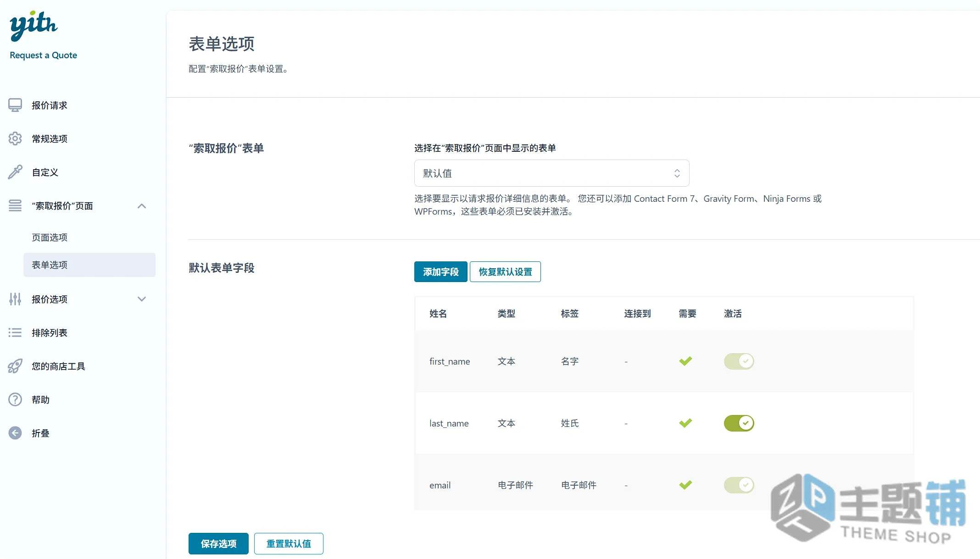
Task: Click the green check in first_name row
Action: coord(685,361)
